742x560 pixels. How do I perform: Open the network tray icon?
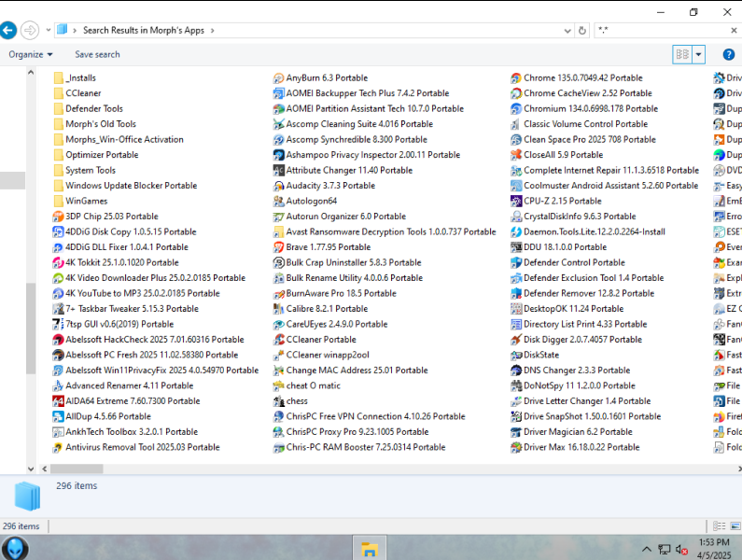coord(665,550)
